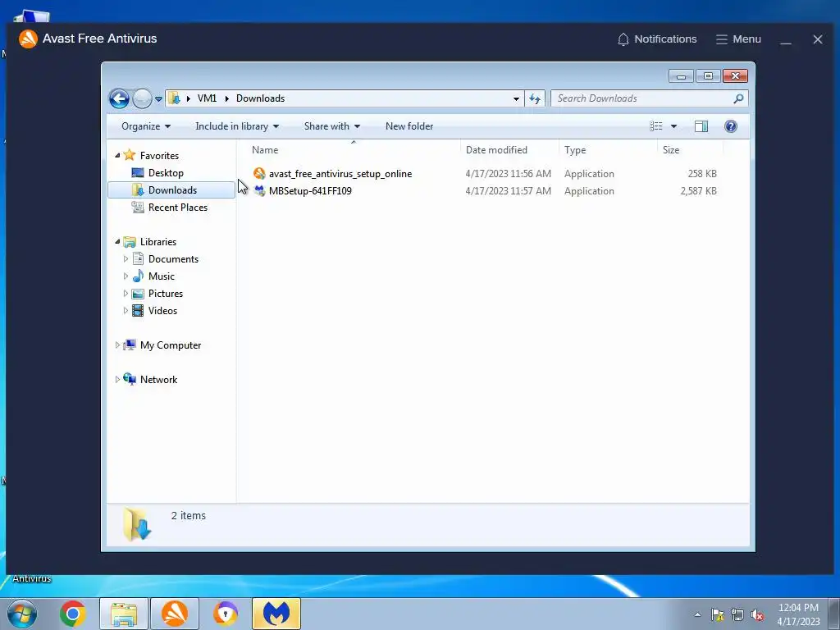Open the address bar history dropdown
Image resolution: width=840 pixels, height=630 pixels.
point(516,98)
